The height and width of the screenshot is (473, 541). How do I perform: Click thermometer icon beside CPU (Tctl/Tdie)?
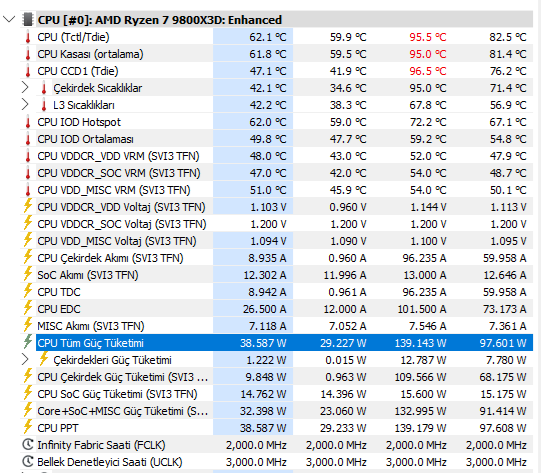[28, 37]
